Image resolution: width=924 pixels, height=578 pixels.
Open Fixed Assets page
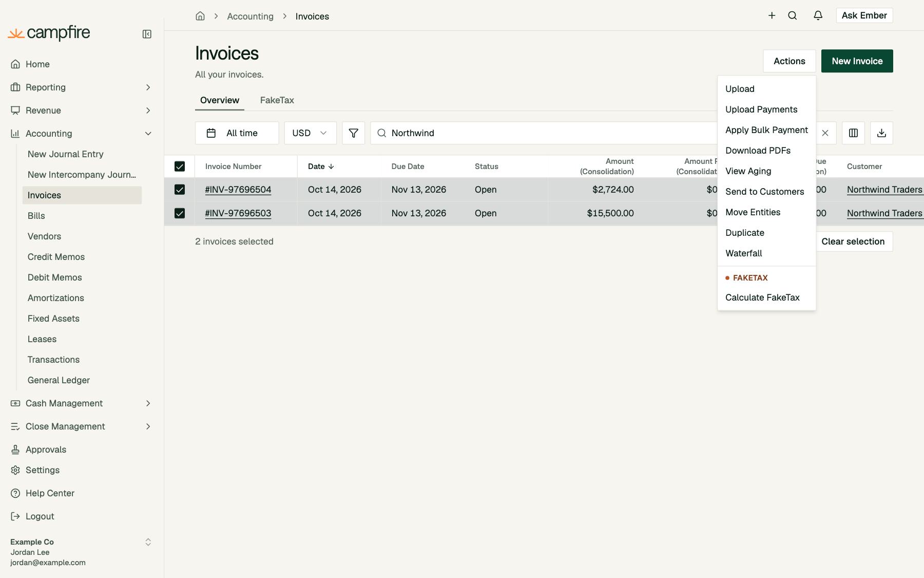82,319
